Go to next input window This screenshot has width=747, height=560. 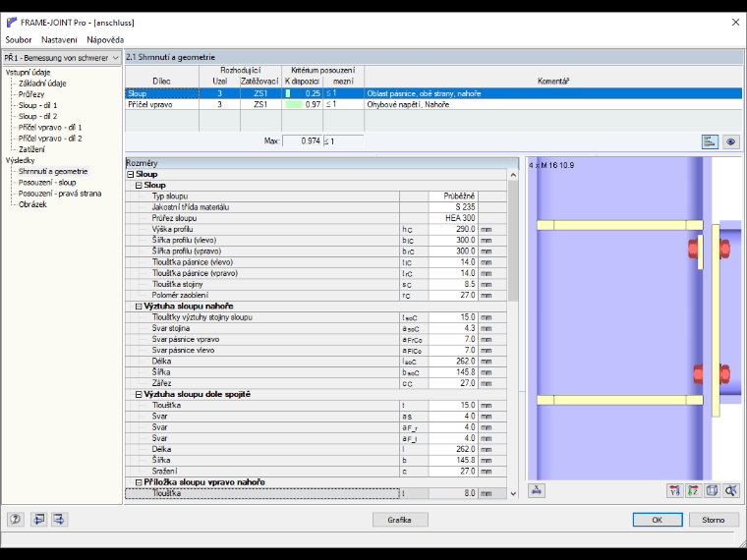59,519
